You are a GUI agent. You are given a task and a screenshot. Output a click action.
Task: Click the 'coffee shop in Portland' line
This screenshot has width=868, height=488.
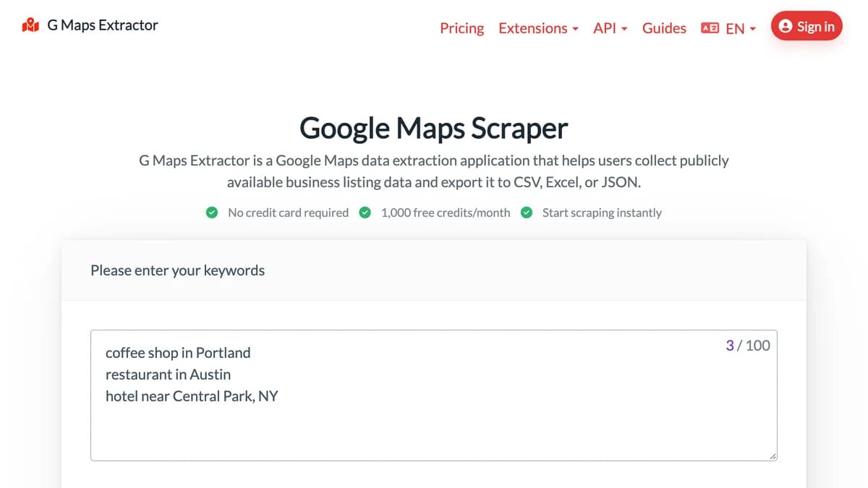click(178, 353)
